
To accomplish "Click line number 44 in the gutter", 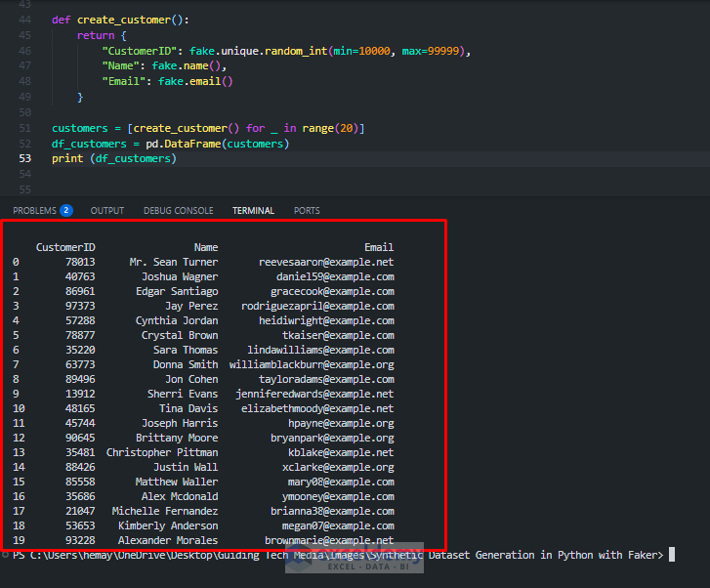I will [25, 20].
